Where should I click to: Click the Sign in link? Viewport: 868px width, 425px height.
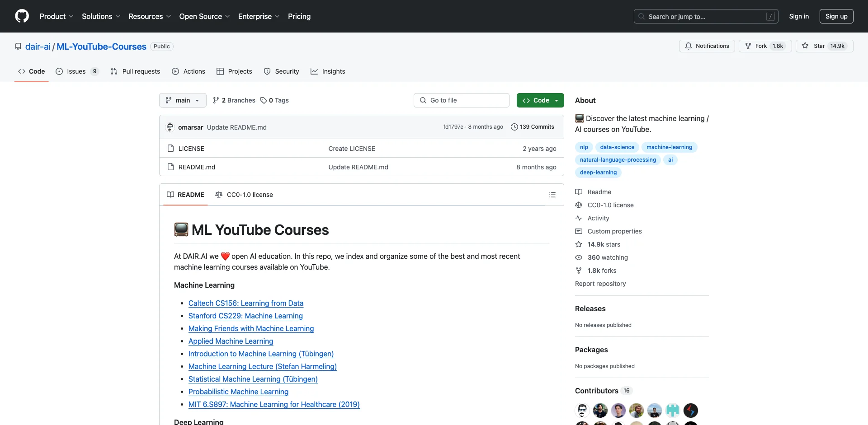(799, 16)
